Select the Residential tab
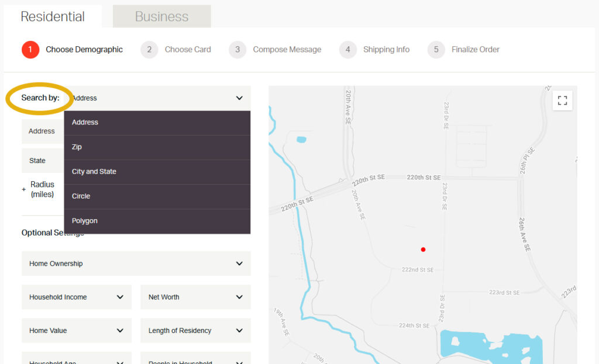Screen dimensions: 599x364 [x=53, y=16]
